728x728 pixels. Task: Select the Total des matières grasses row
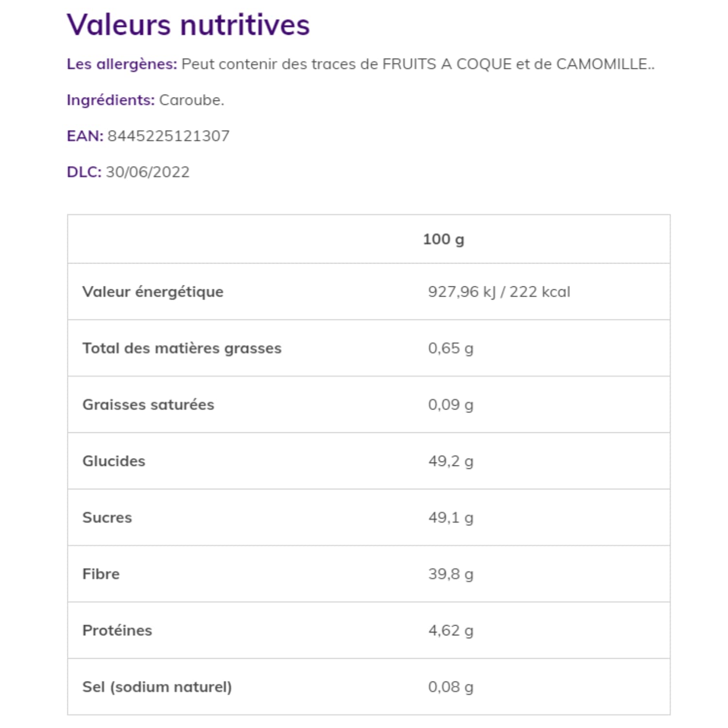pos(369,348)
